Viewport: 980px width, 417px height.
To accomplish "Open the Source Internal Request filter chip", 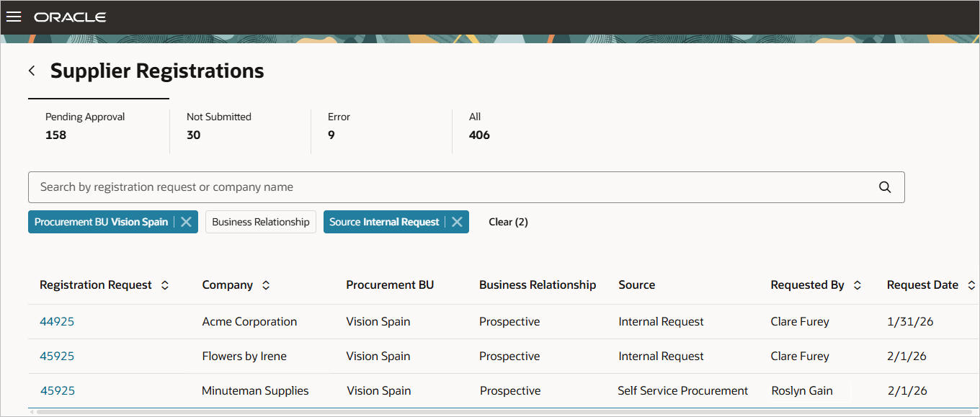I will pyautogui.click(x=384, y=222).
